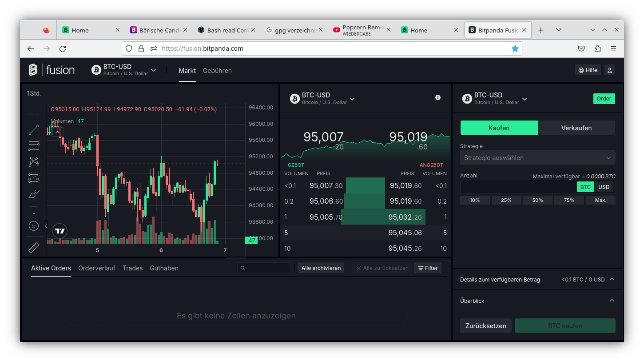The image size is (644, 362).
Task: Collapse the Überblick section
Action: 612,301
